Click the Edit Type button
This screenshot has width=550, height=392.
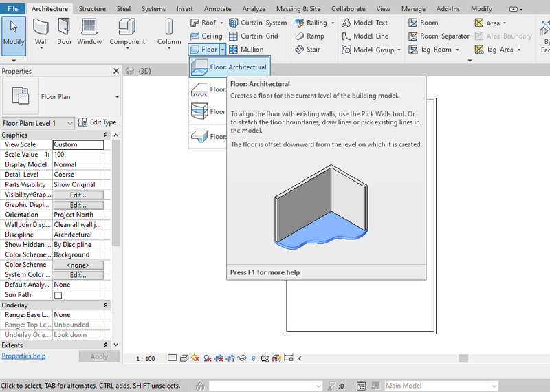pos(98,122)
